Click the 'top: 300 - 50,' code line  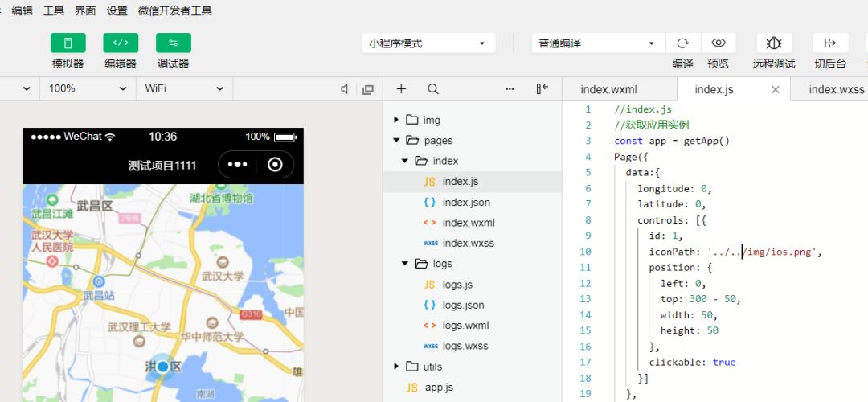pyautogui.click(x=700, y=299)
